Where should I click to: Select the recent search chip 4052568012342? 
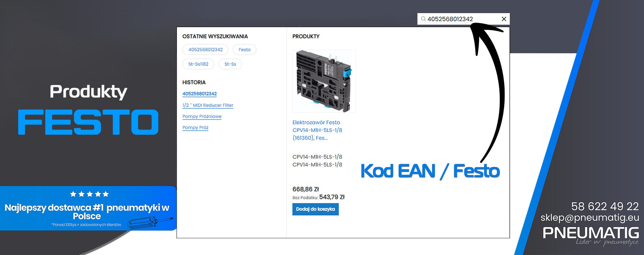(x=205, y=49)
